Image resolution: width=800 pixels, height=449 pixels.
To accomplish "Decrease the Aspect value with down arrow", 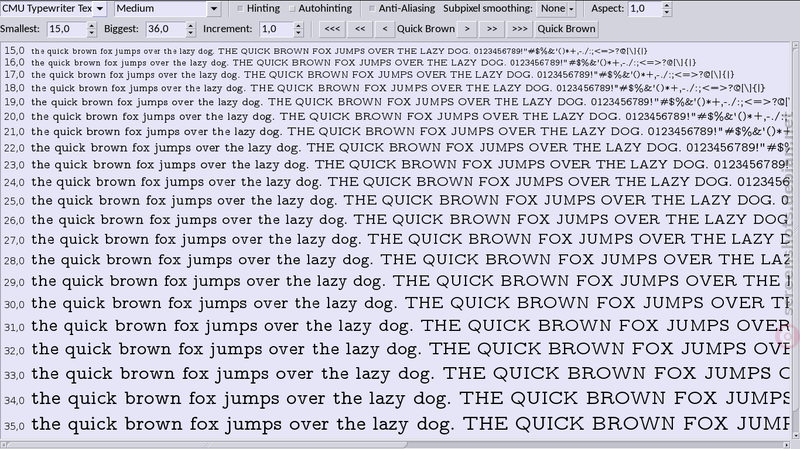I will tap(666, 12).
